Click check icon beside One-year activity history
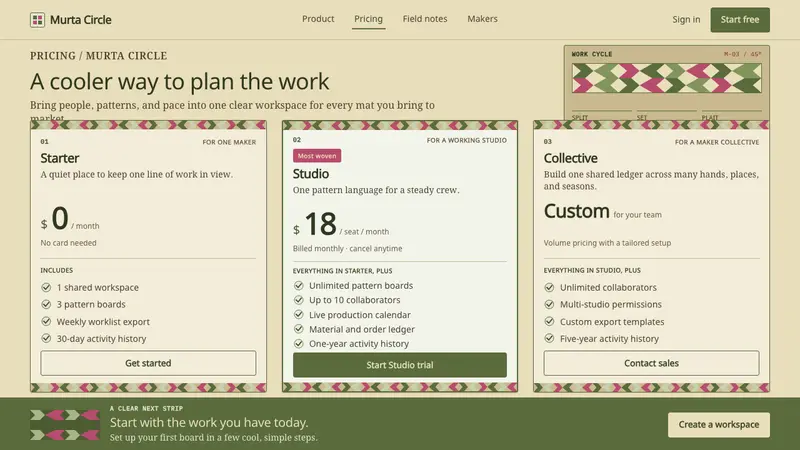 298,344
